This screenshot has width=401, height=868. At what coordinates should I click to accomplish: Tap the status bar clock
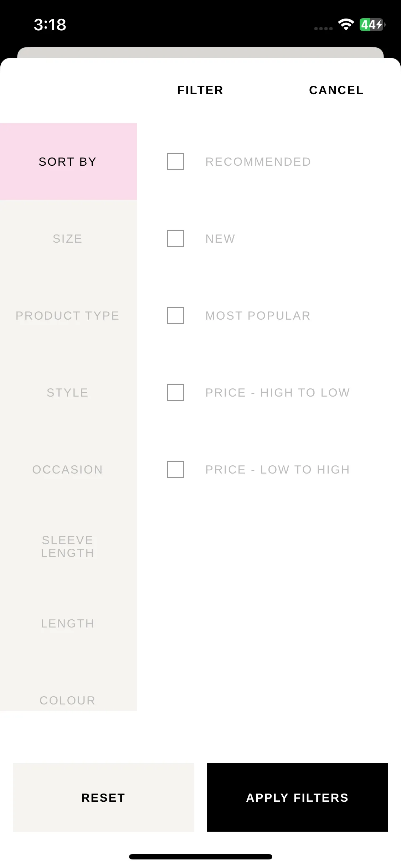click(50, 25)
